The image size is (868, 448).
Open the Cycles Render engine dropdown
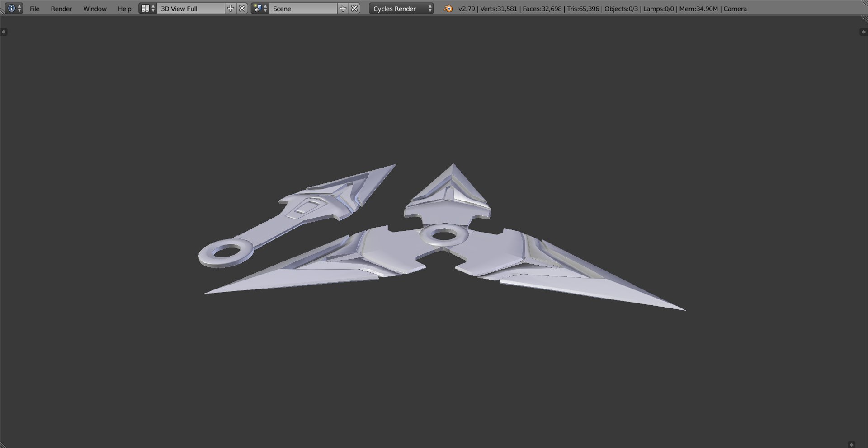click(401, 9)
